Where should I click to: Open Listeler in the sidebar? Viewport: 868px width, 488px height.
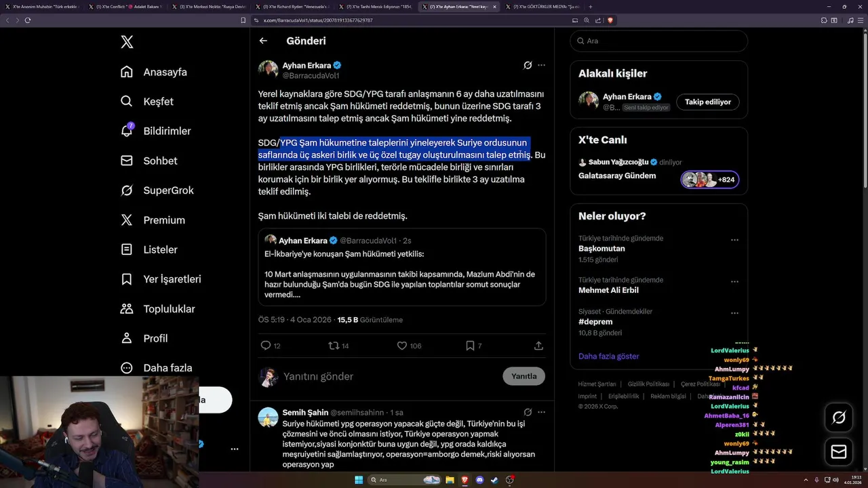click(149, 249)
